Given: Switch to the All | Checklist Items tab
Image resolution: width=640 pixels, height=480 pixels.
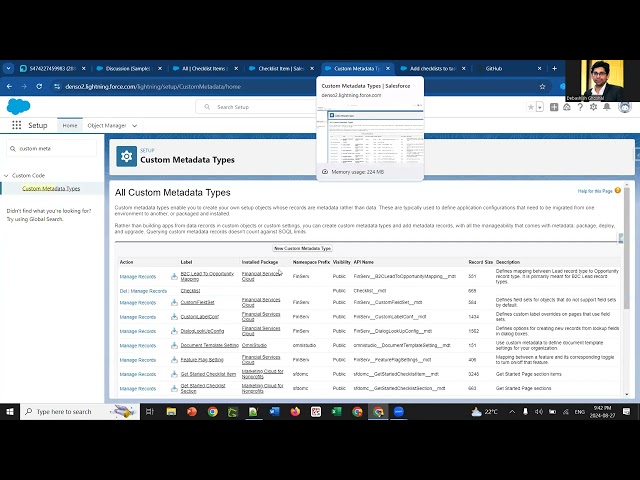Looking at the screenshot, I should 204,69.
